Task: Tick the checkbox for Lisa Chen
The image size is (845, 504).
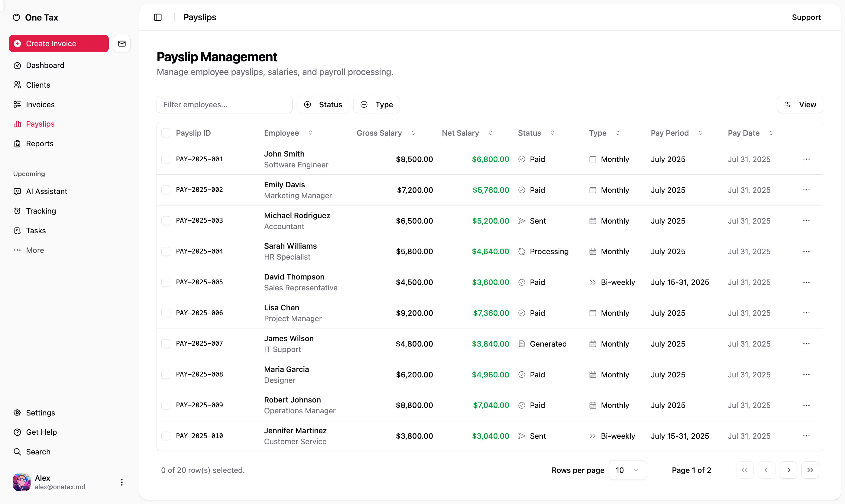Action: (x=166, y=313)
